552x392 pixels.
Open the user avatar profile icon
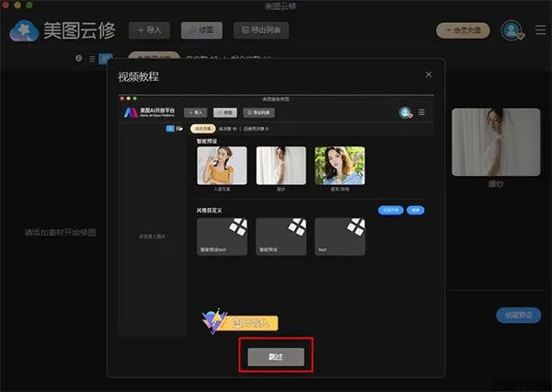click(x=512, y=30)
